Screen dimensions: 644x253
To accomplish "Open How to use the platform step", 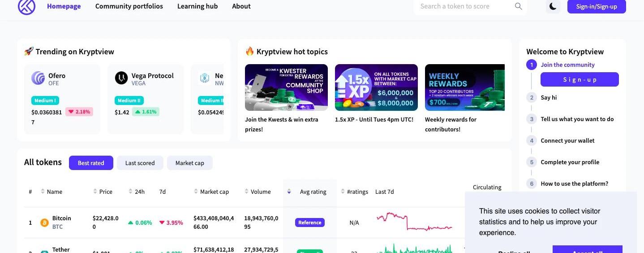I will click(574, 183).
